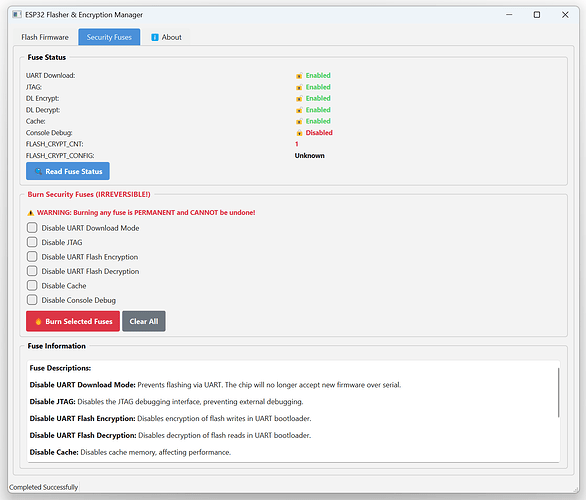Click the Console Debug locked padlock icon
The width and height of the screenshot is (586, 500).
coord(299,133)
